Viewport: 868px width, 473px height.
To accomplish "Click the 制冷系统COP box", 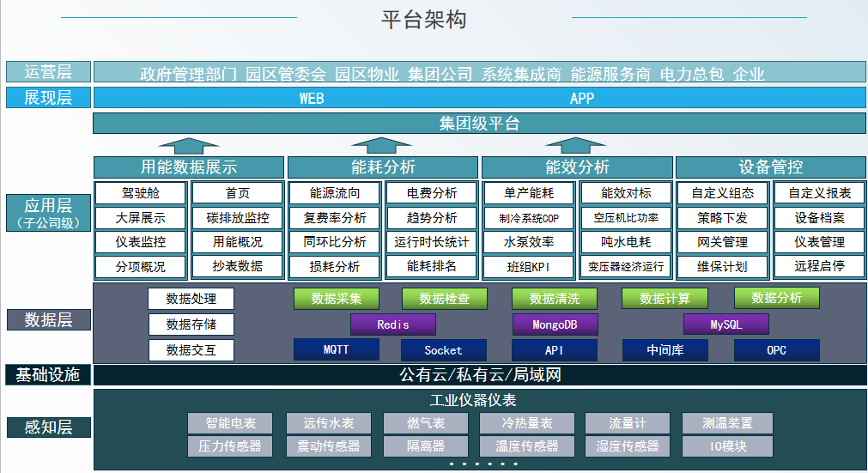I will point(528,218).
